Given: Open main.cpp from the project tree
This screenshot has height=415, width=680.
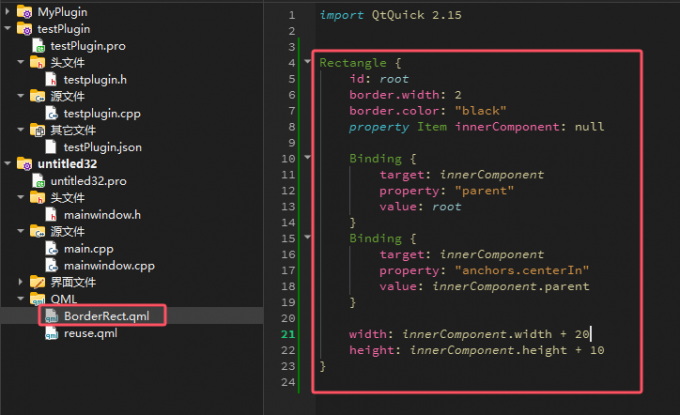Looking at the screenshot, I should point(89,248).
